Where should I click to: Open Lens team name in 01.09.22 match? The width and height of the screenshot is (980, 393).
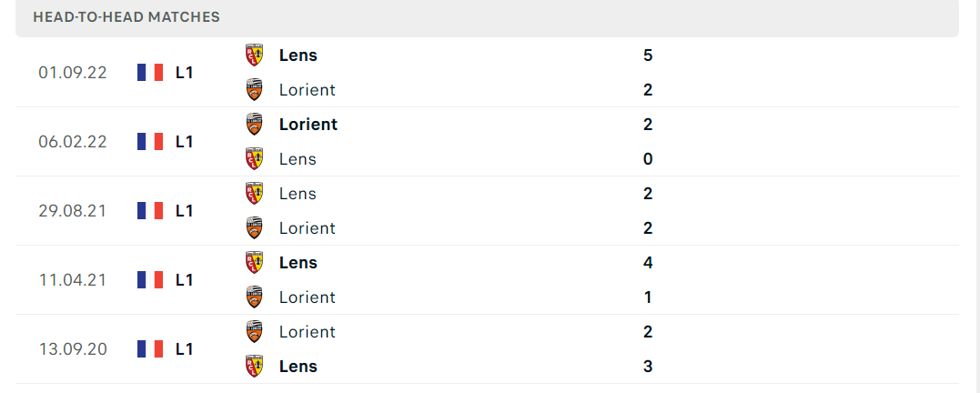point(298,55)
